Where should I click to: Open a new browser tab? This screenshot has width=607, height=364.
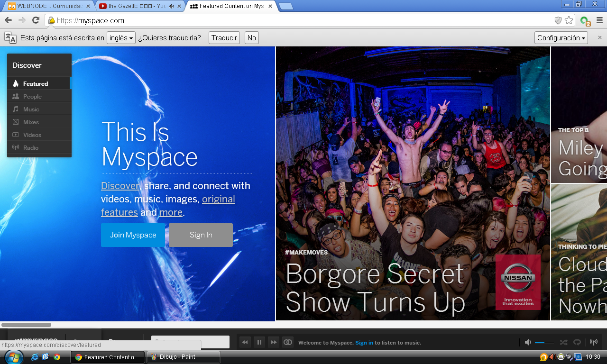pos(286,6)
